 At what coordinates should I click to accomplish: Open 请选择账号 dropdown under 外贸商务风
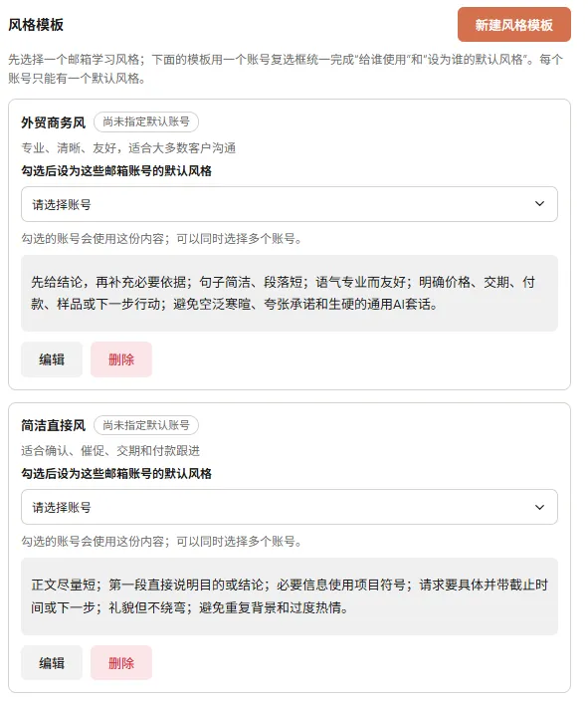290,204
